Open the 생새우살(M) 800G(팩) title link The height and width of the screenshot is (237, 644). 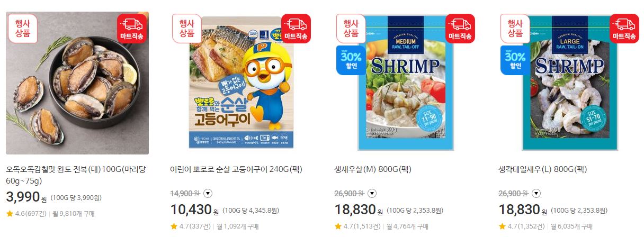373,170
